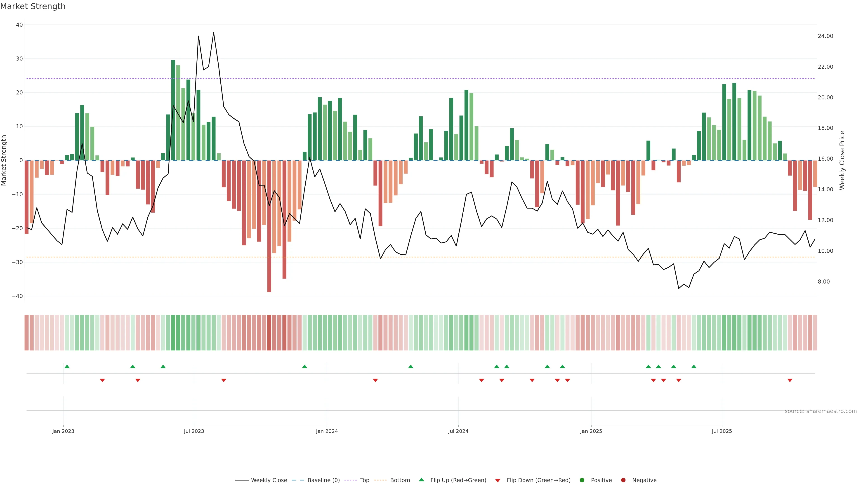Click the last red flip-down triangle marker
868x488 pixels.
pos(790,380)
